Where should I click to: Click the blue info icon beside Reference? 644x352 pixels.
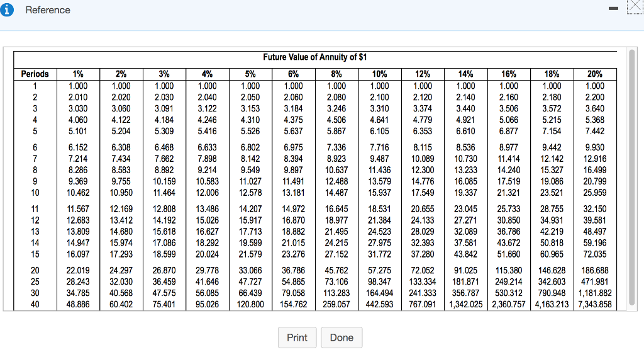pos(6,9)
